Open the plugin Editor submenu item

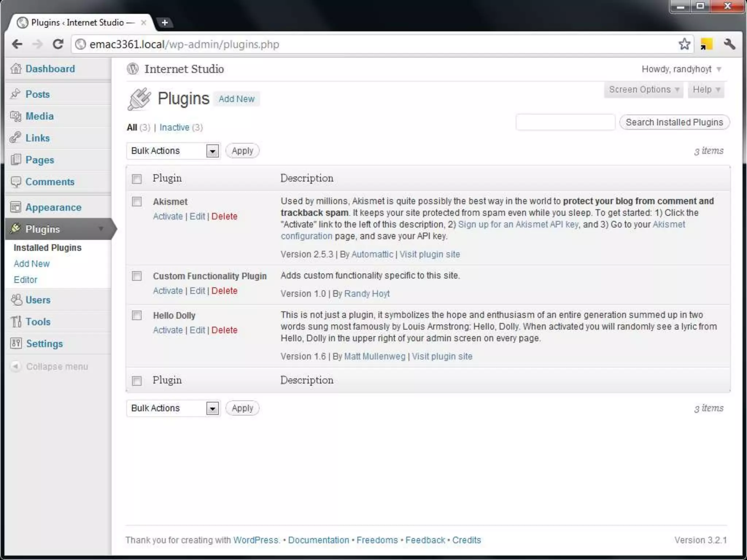(x=26, y=280)
